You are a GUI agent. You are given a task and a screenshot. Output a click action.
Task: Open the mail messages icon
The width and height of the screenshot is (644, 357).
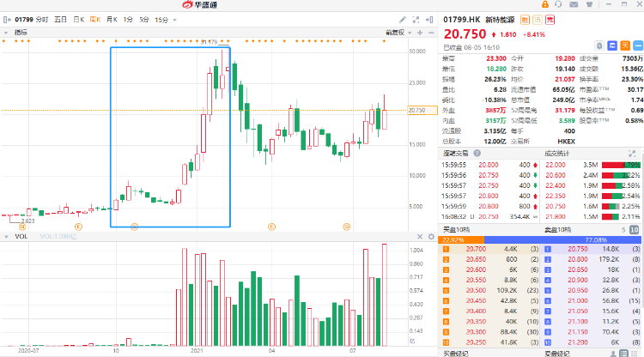574,4
